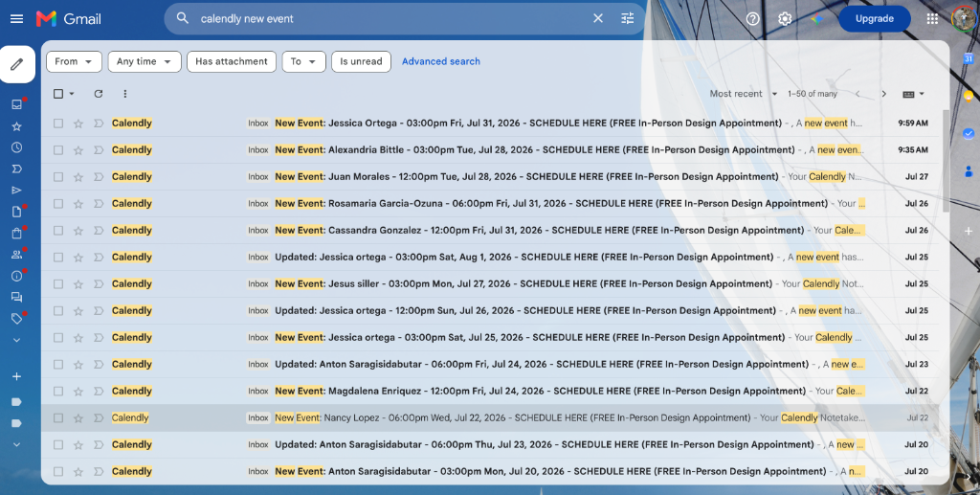This screenshot has height=495, width=980.
Task: Create a new label with plus icon
Action: point(17,376)
